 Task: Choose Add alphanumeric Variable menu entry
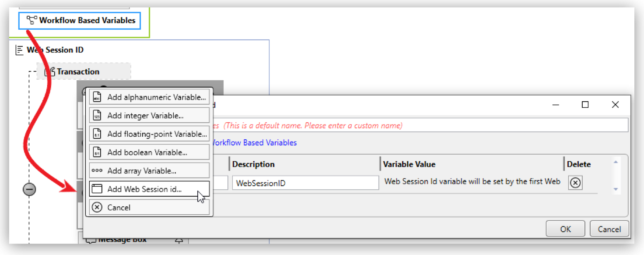(x=156, y=97)
